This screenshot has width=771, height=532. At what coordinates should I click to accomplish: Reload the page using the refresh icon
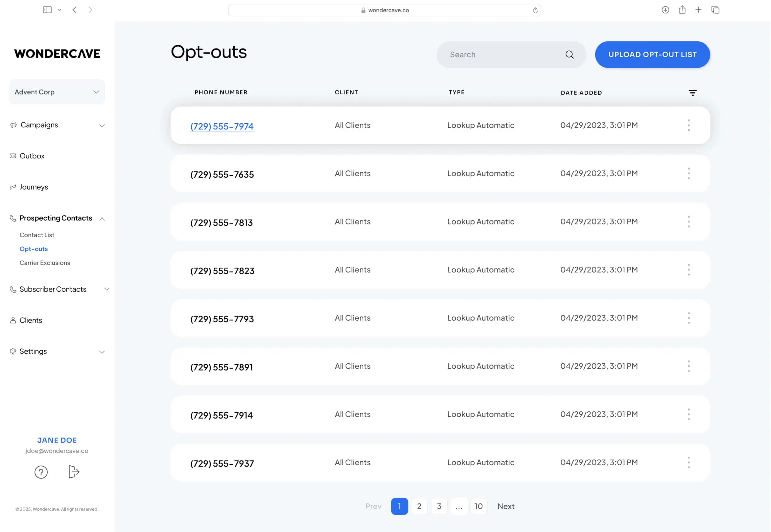tap(535, 10)
